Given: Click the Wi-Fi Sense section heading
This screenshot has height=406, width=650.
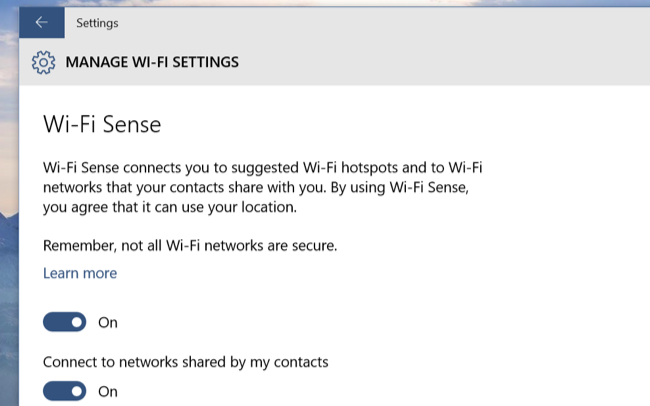Looking at the screenshot, I should pos(102,124).
